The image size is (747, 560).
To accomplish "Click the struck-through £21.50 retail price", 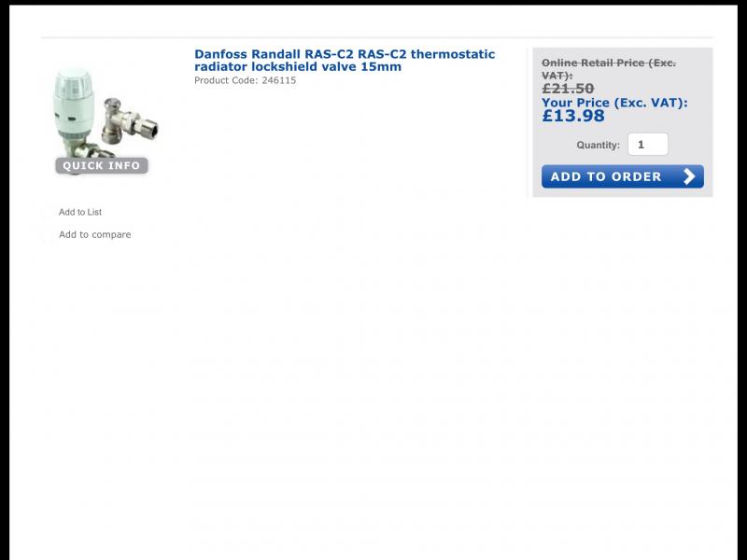I will click(568, 89).
